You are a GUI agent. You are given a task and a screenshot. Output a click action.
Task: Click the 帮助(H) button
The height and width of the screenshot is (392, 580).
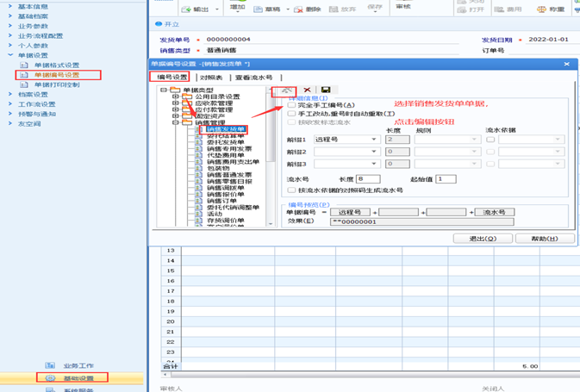(x=545, y=239)
